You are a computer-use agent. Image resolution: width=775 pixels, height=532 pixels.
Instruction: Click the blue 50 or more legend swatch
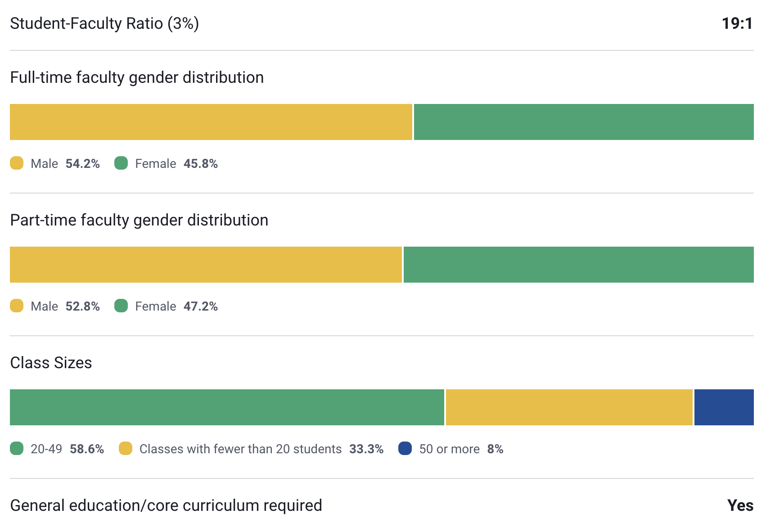(x=405, y=449)
